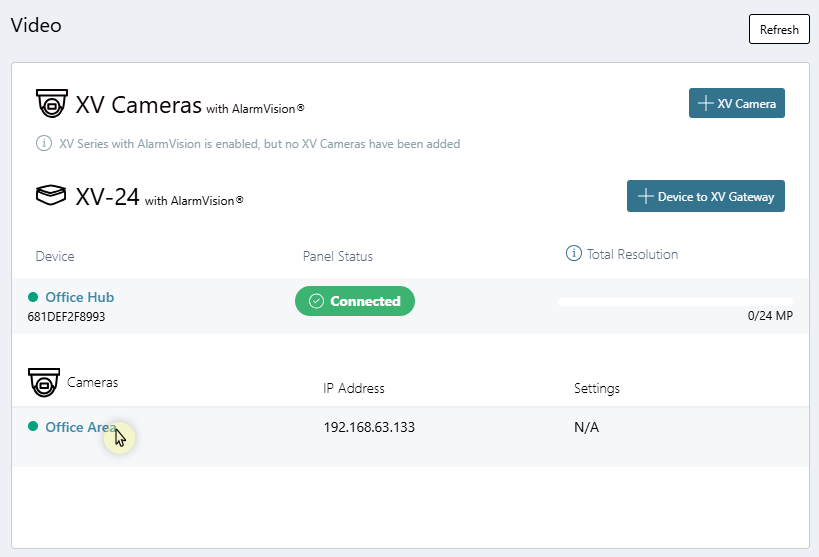
Task: Click the camera icon beside Cameras heading
Action: coord(44,383)
